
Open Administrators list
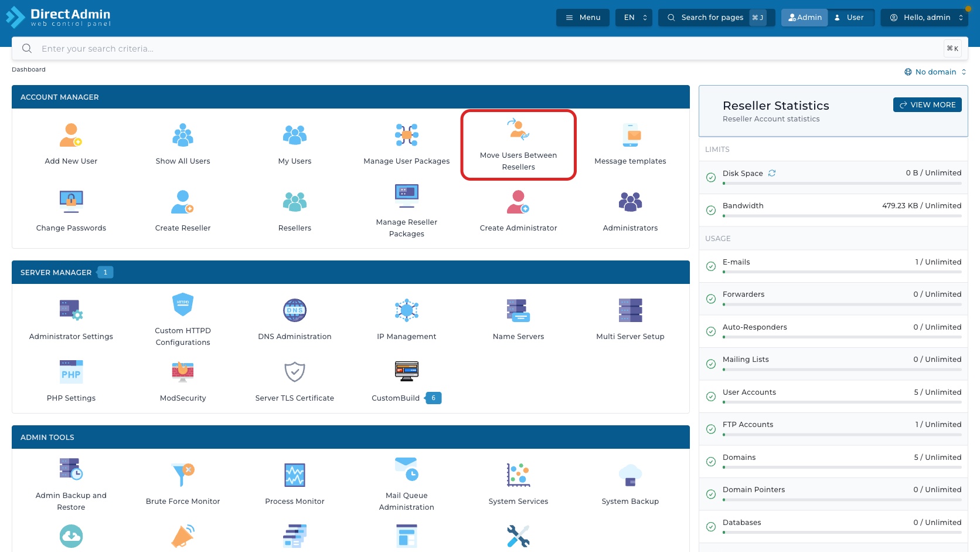tap(630, 211)
